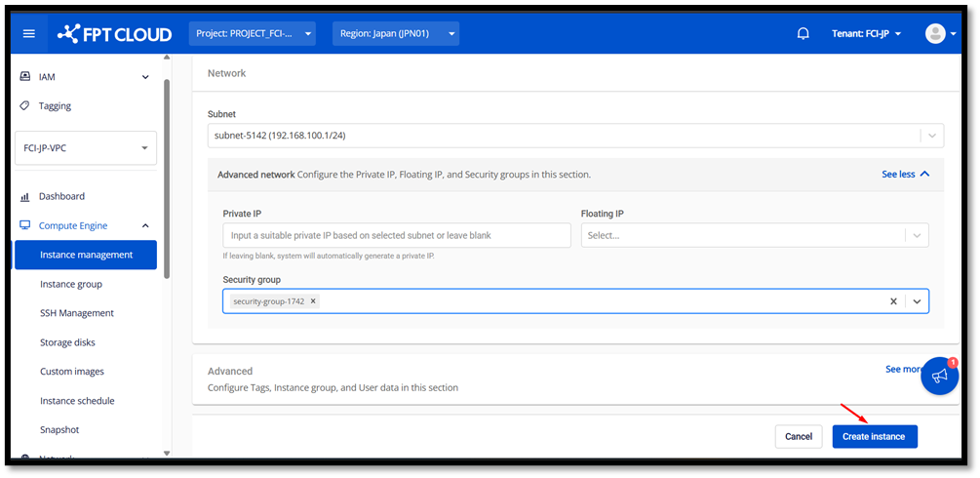Click the Create instance button
Screen dimensions: 980x478
click(x=874, y=436)
